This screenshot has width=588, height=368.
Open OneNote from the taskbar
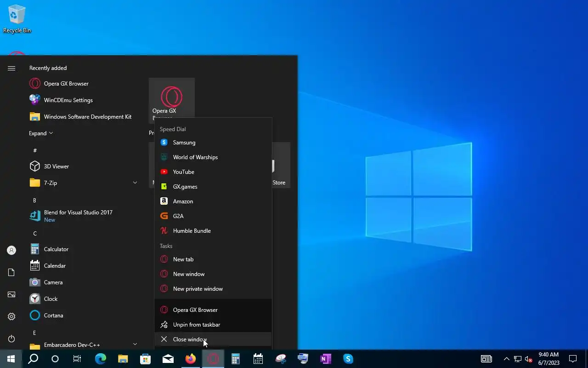325,359
